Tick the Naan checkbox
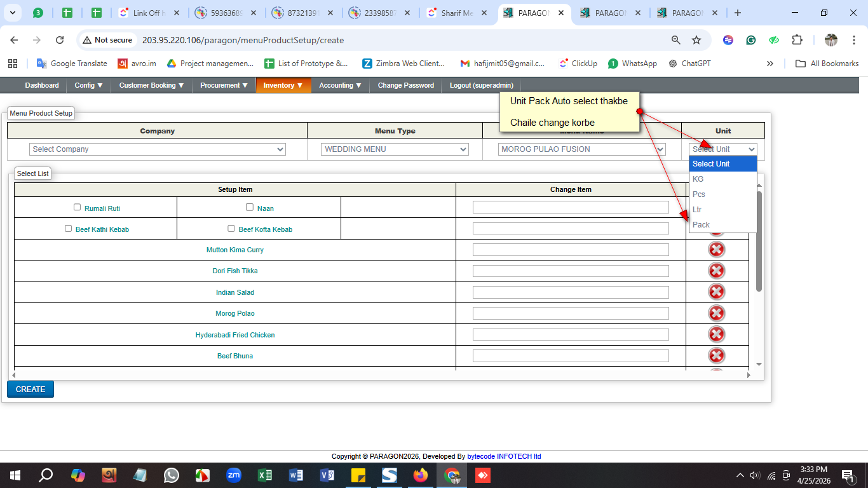This screenshot has width=868, height=488. pos(250,207)
